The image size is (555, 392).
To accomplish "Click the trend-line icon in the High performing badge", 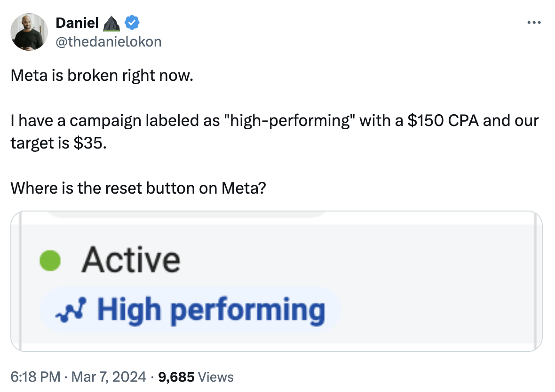I will point(71,310).
